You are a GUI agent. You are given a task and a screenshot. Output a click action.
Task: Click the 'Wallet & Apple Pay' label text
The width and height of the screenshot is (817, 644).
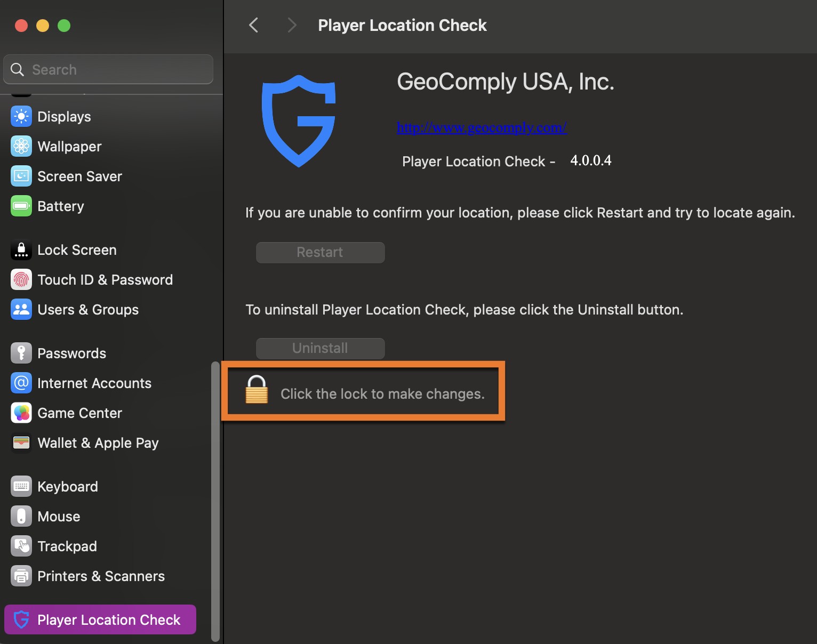98,443
